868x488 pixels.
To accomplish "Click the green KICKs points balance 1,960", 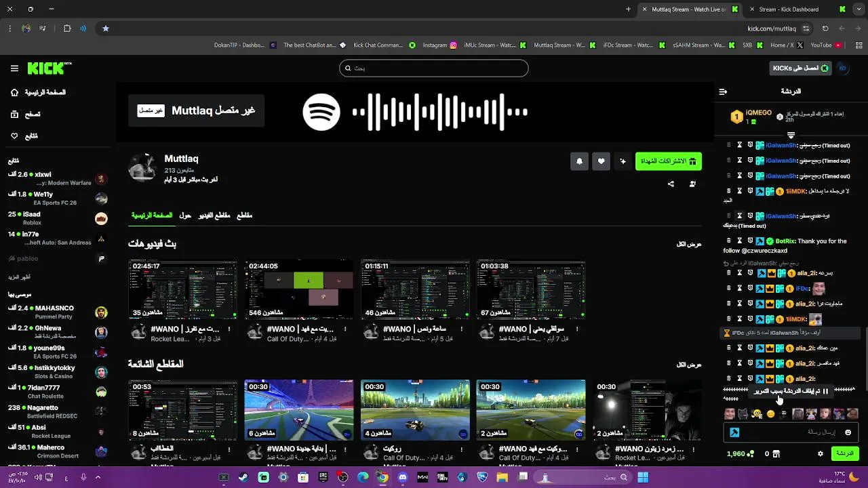I will (740, 453).
